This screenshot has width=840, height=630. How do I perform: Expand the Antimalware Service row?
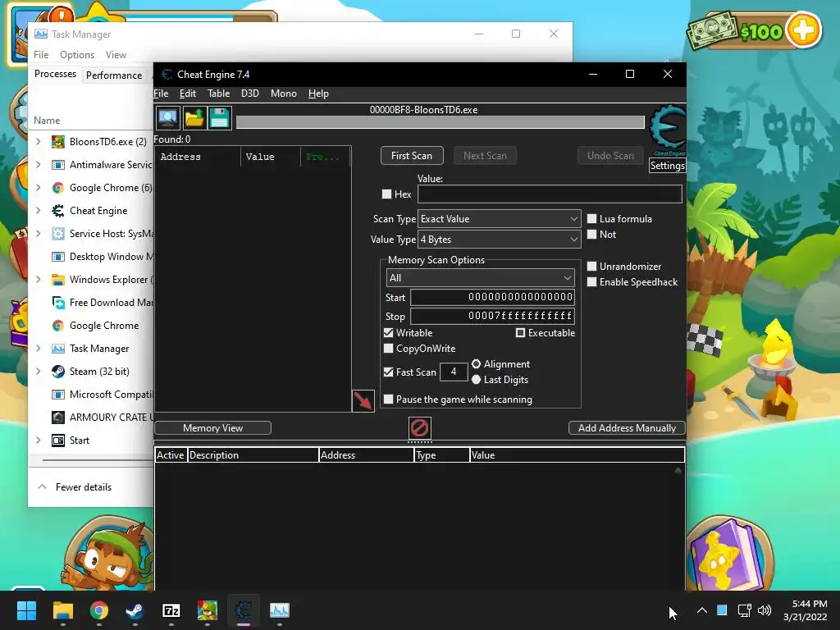tap(38, 165)
